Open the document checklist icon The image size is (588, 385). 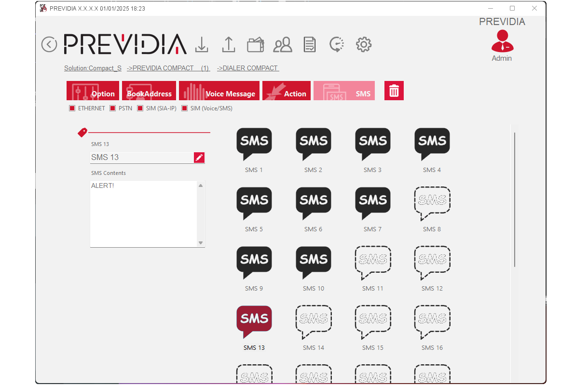[310, 45]
